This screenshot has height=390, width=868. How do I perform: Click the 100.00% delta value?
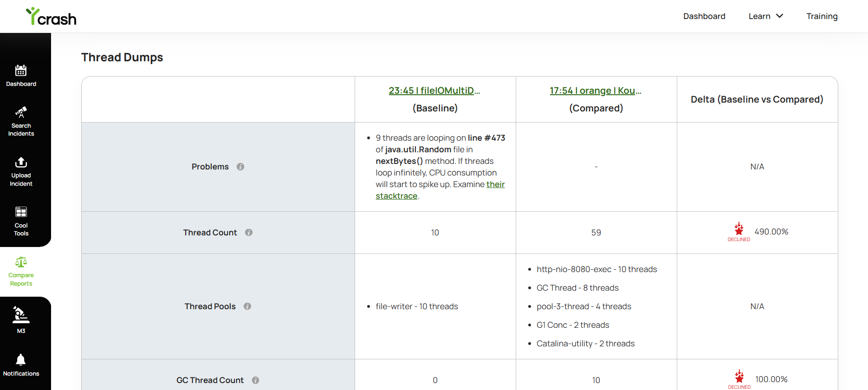[x=771, y=379]
